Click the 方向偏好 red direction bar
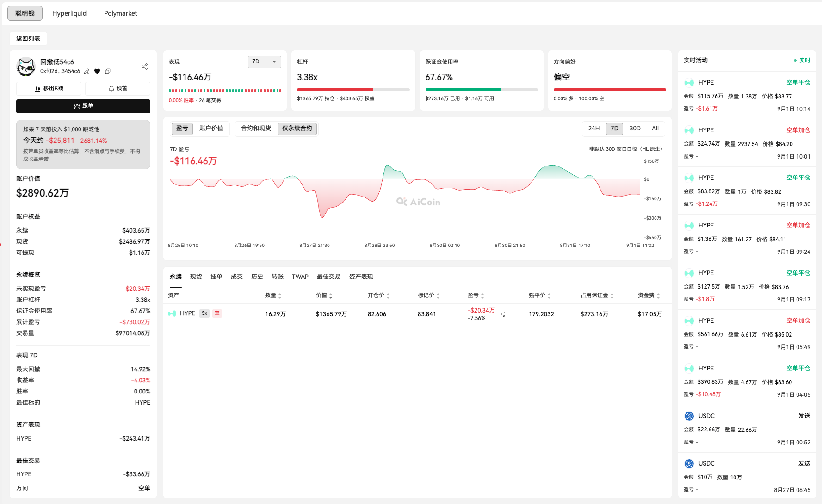822x504 pixels. click(610, 90)
